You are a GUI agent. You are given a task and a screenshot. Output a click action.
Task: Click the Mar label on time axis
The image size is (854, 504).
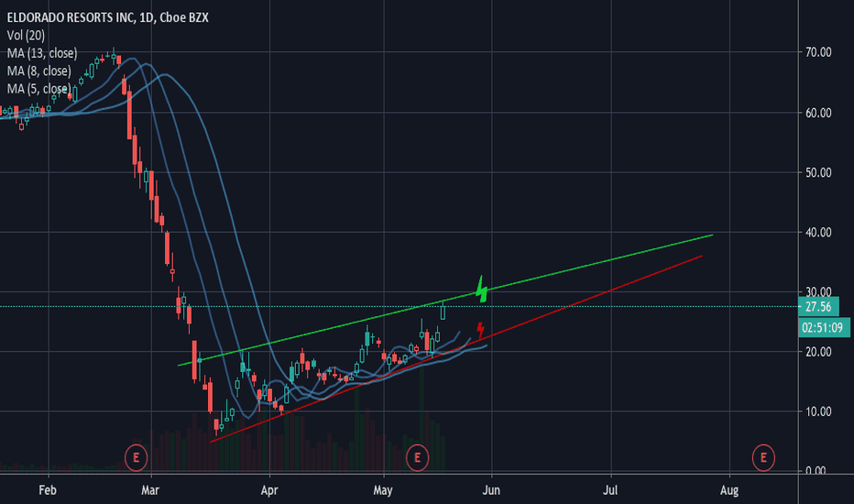pos(149,490)
